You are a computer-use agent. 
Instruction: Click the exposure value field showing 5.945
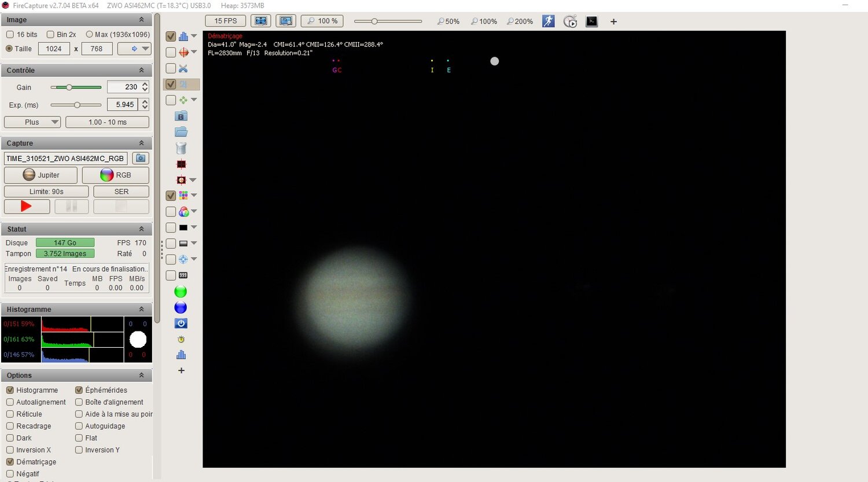(x=124, y=105)
